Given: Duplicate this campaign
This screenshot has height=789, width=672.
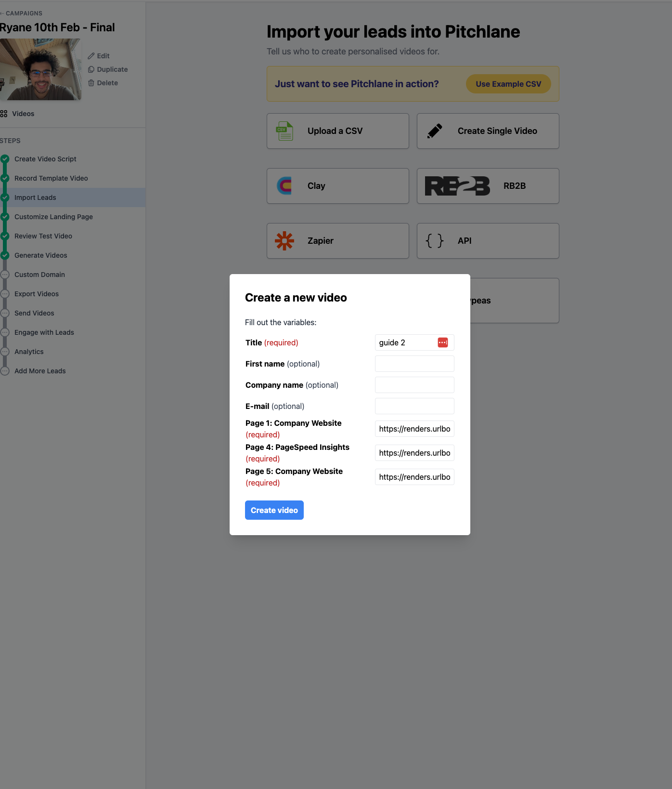Looking at the screenshot, I should pos(108,69).
